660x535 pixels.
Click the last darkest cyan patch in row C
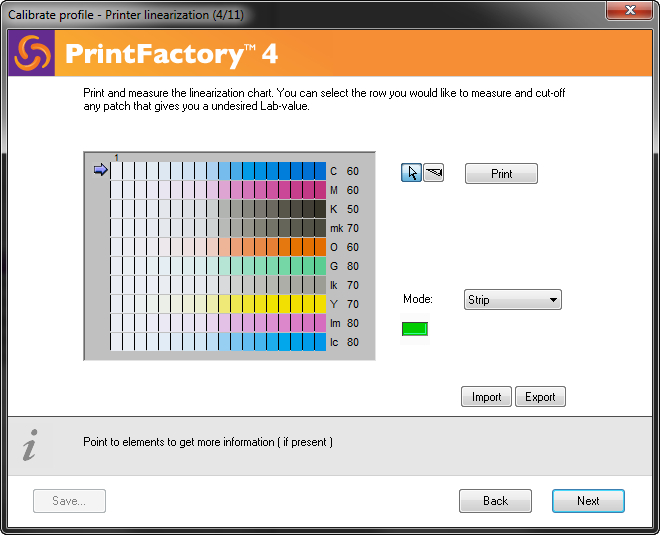(x=320, y=171)
